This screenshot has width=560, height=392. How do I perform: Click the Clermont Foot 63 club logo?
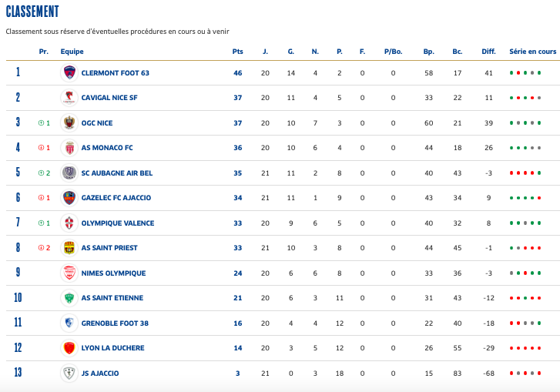[69, 73]
